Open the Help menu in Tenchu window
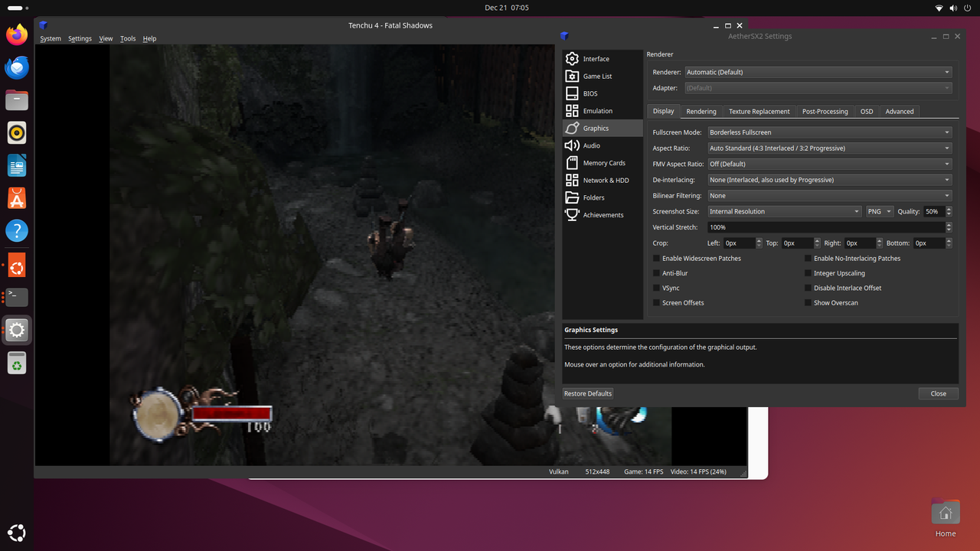Image resolution: width=980 pixels, height=551 pixels. [149, 38]
